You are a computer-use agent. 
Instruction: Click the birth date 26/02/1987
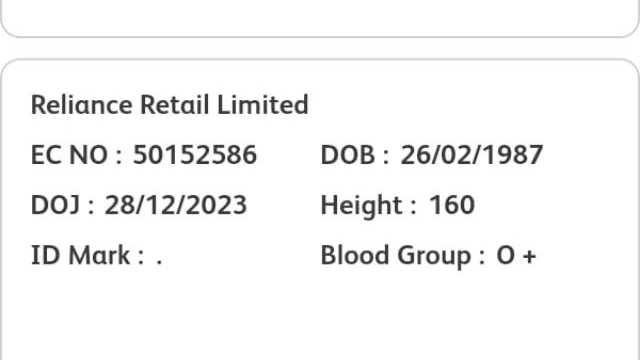(471, 155)
